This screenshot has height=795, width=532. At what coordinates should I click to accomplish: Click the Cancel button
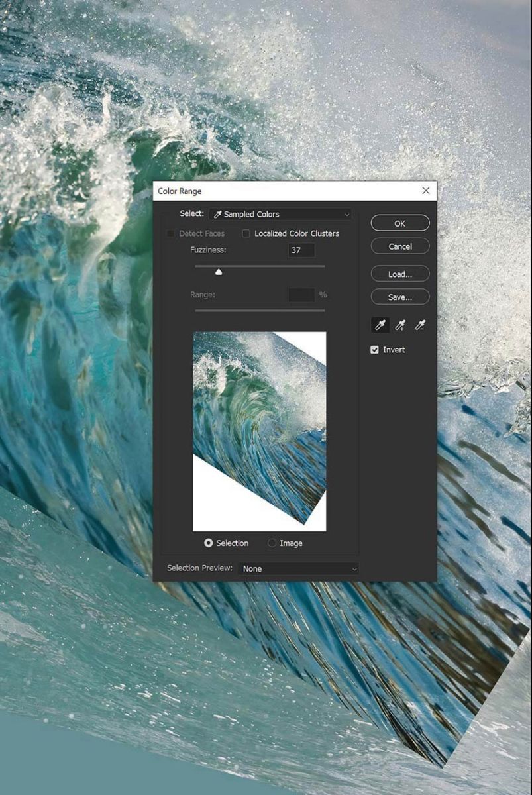(x=400, y=246)
